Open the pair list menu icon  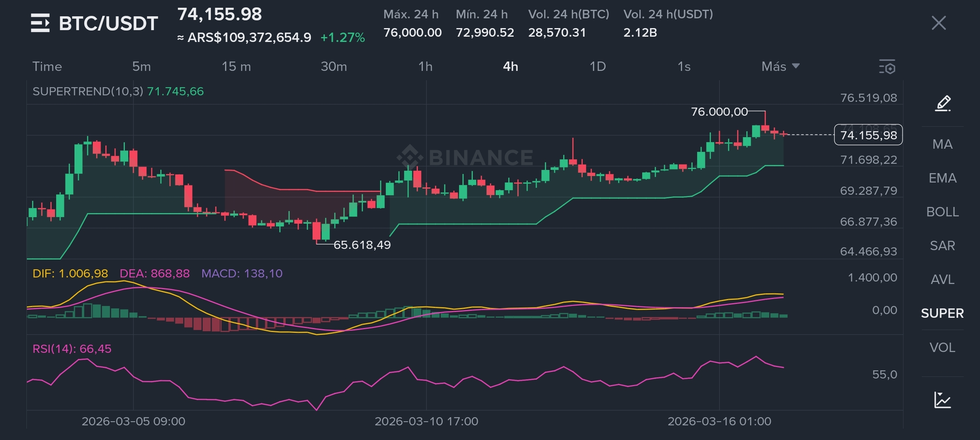(40, 23)
